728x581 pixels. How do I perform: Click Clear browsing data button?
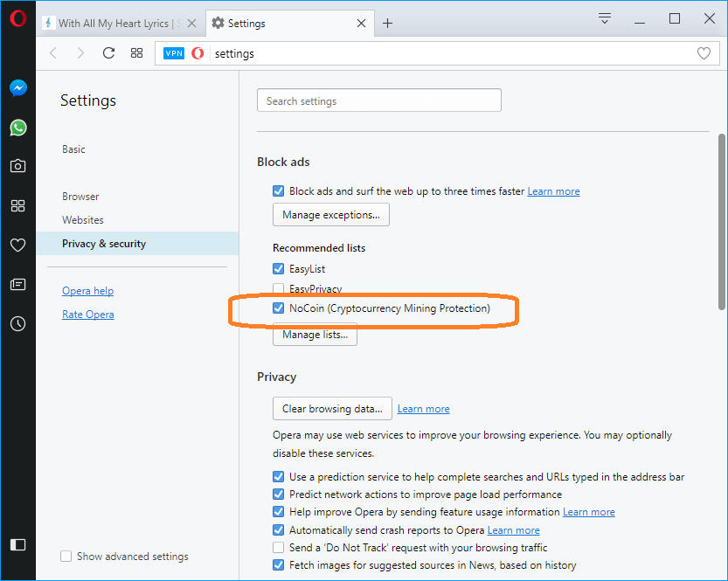point(332,409)
